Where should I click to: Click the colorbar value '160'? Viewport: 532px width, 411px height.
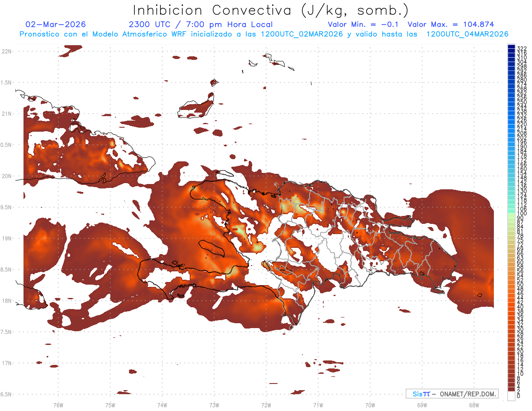pos(522,169)
